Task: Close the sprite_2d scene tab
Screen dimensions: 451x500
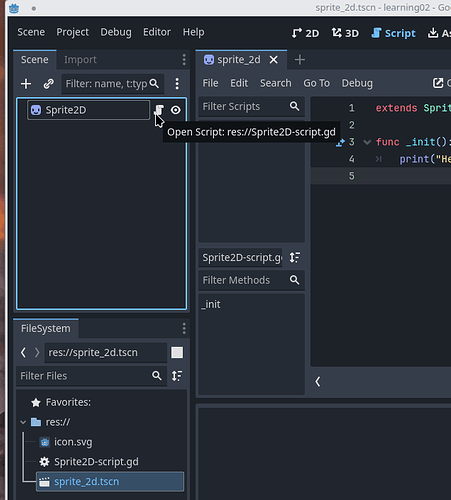Action: coord(274,60)
